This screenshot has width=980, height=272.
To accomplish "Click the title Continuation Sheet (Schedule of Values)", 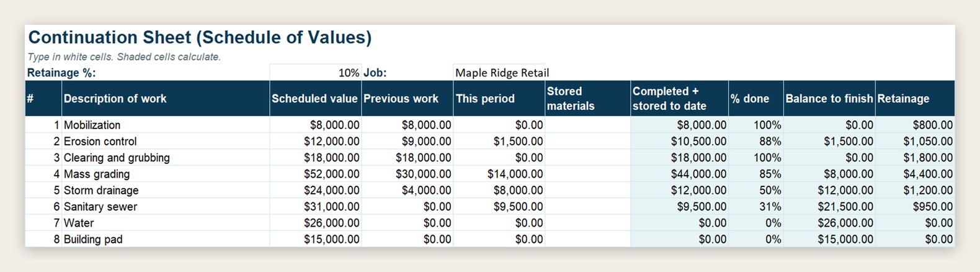I will (200, 37).
